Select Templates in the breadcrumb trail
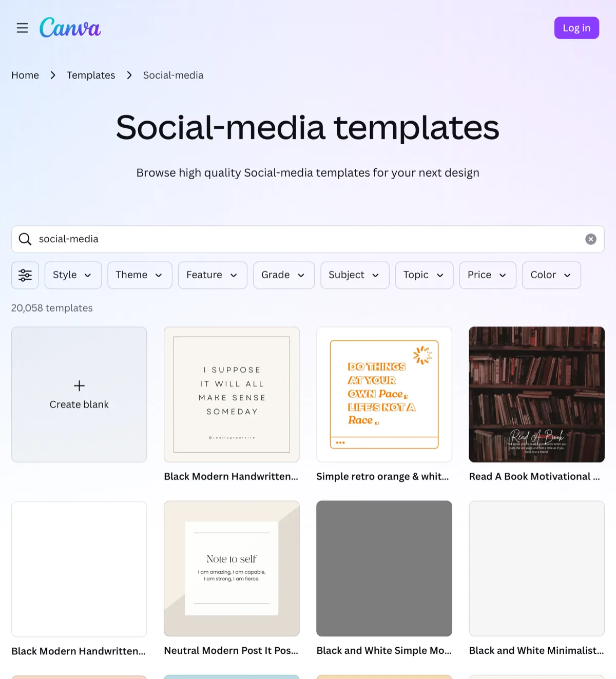The height and width of the screenshot is (679, 616). [91, 75]
